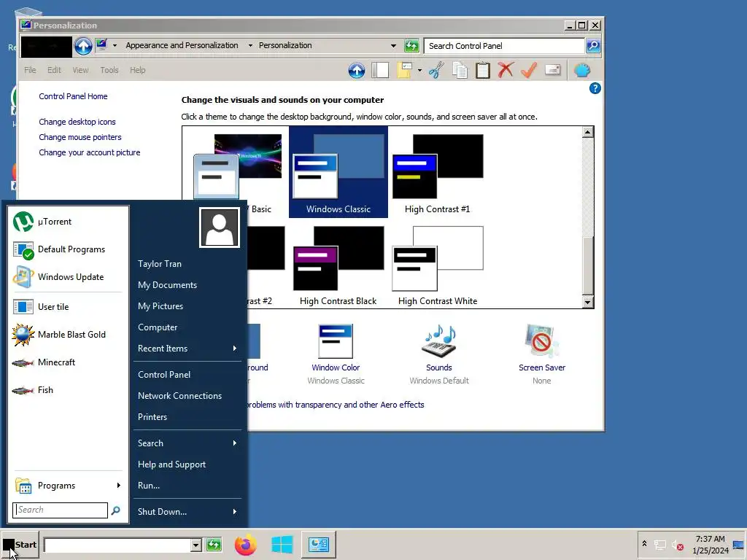Viewport: 747px width, 560px height.
Task: Click Start menu search magnifier icon
Action: [x=115, y=510]
